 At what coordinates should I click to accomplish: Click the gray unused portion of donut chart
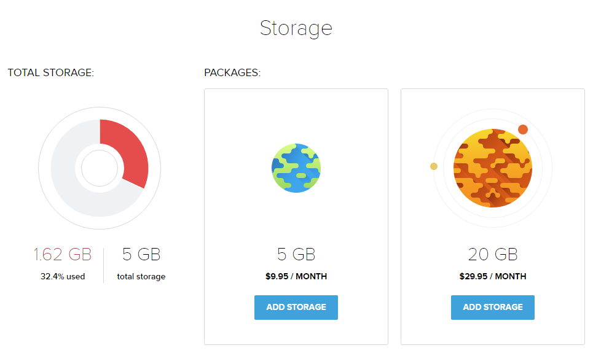pos(68,178)
